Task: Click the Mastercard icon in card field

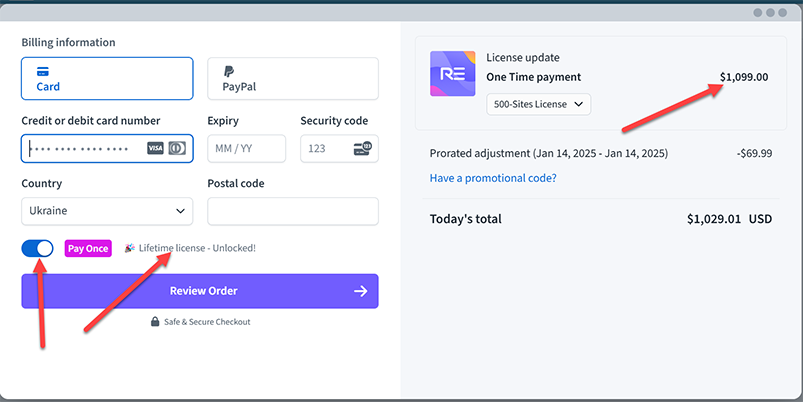Action: coord(176,149)
